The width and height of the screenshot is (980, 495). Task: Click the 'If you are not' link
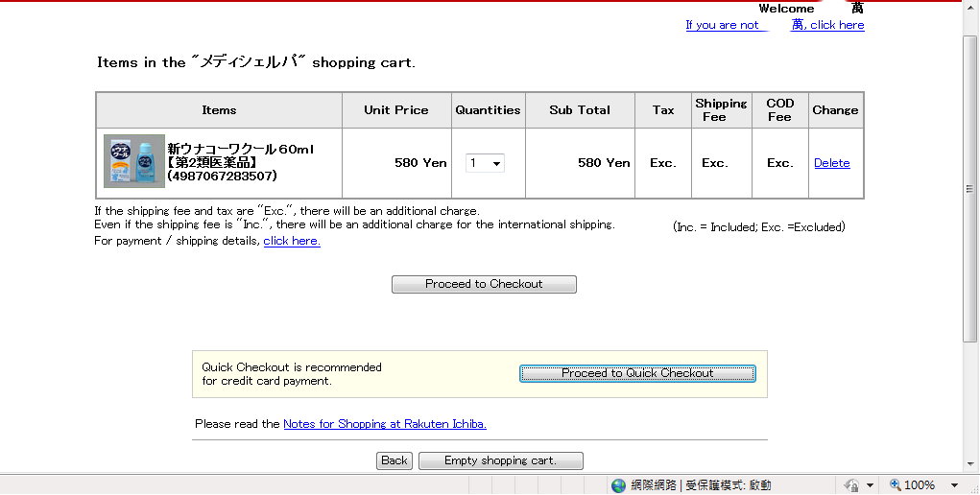[x=726, y=25]
